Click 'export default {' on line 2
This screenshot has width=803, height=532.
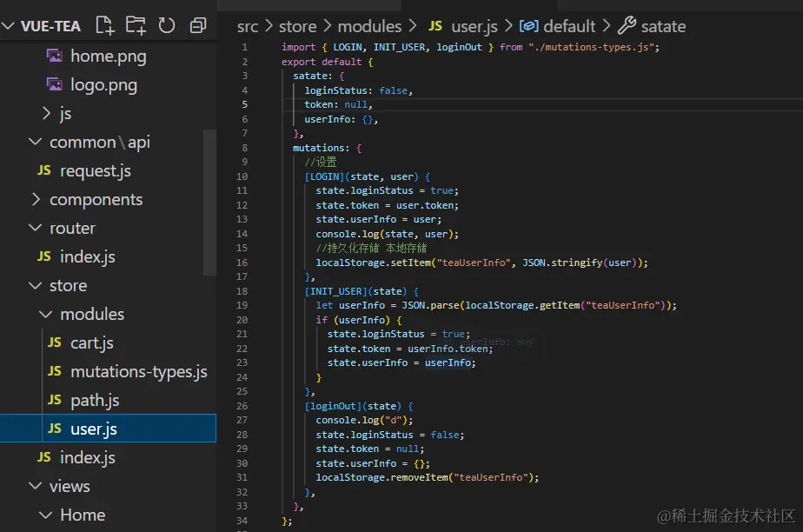tap(328, 62)
